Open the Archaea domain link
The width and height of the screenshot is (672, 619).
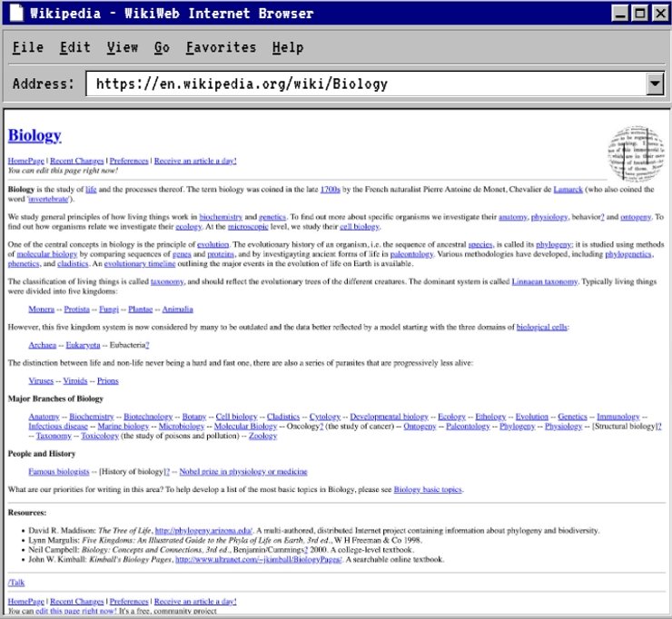(43, 345)
